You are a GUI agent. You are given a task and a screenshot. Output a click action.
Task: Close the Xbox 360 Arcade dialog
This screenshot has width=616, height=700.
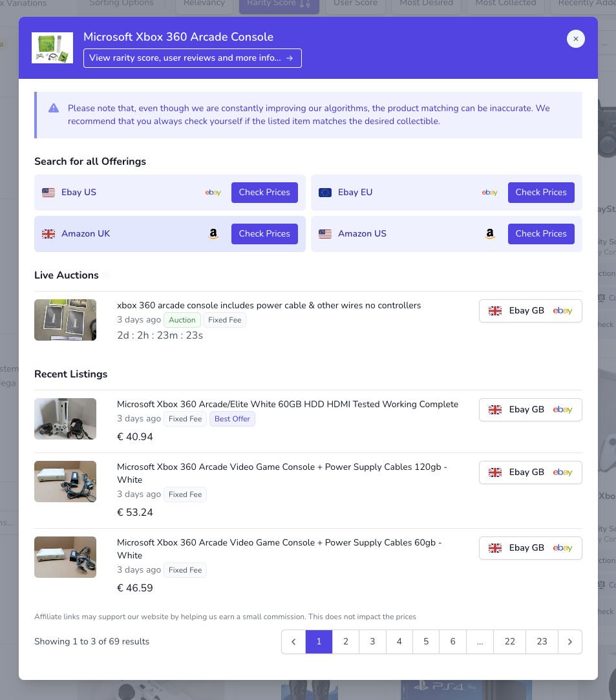575,39
